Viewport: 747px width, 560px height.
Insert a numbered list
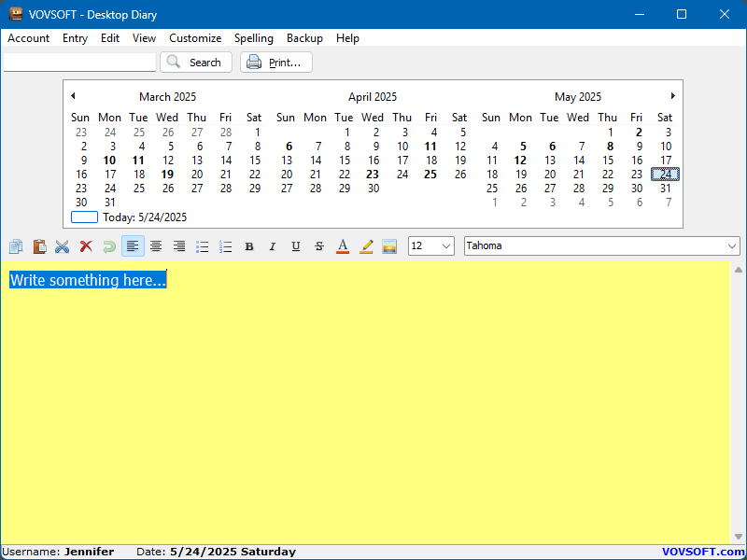point(226,246)
